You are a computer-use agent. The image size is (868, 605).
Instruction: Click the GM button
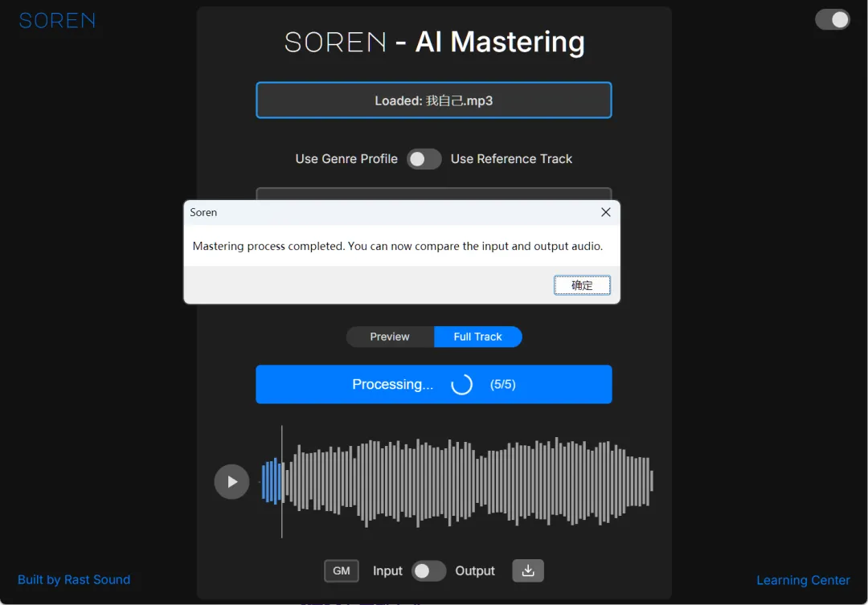(341, 570)
